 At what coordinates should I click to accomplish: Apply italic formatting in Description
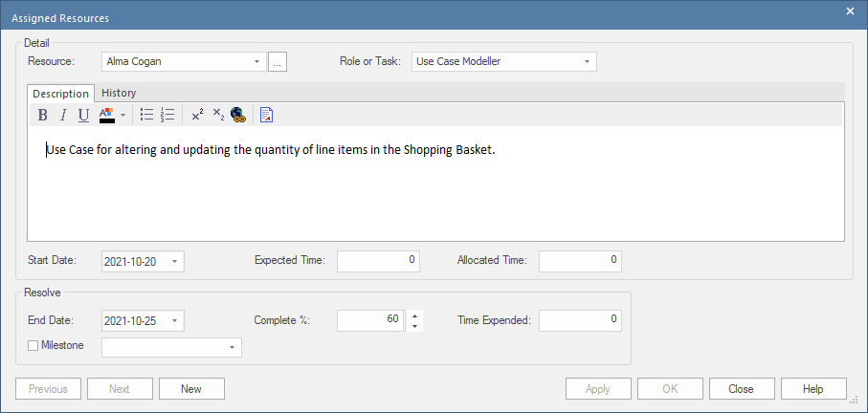click(x=63, y=115)
